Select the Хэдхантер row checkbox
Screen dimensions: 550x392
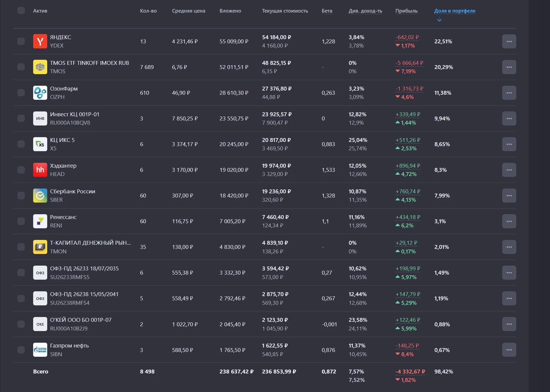(21, 170)
